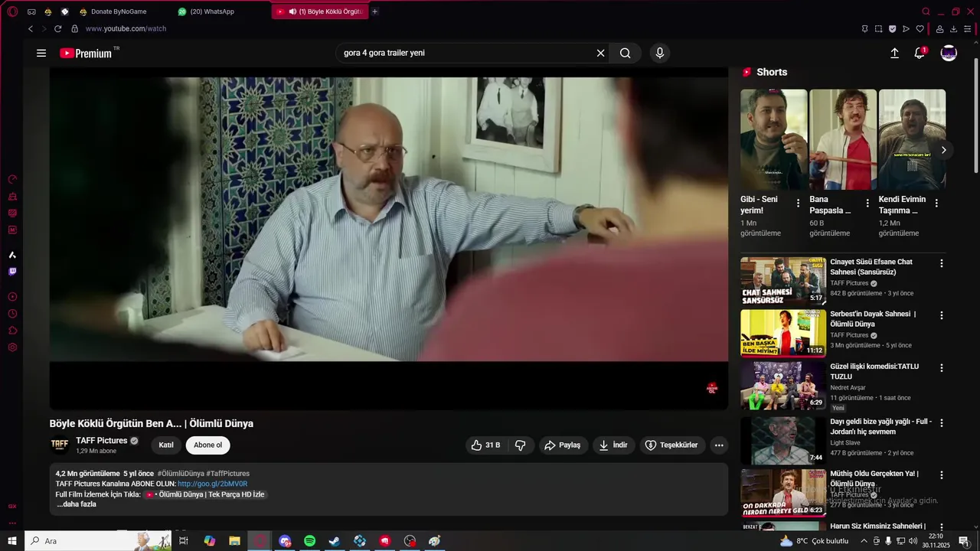Image resolution: width=980 pixels, height=551 pixels.
Task: Click the Katıl join button
Action: (166, 445)
